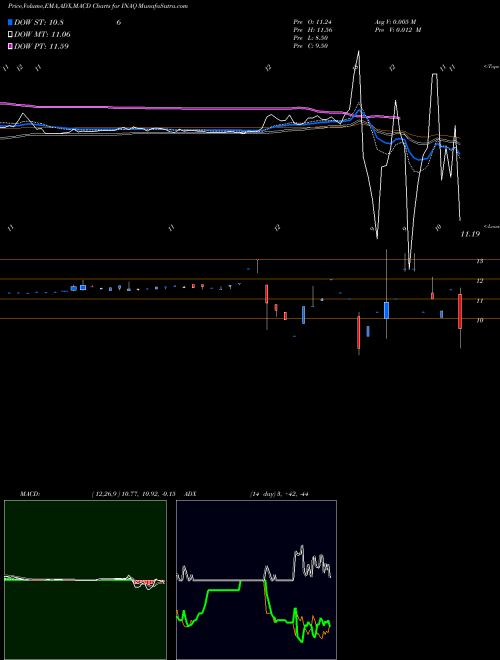Open the dark blue ADX indicator chart
The width and height of the screenshot is (500, 660).
pos(256,580)
